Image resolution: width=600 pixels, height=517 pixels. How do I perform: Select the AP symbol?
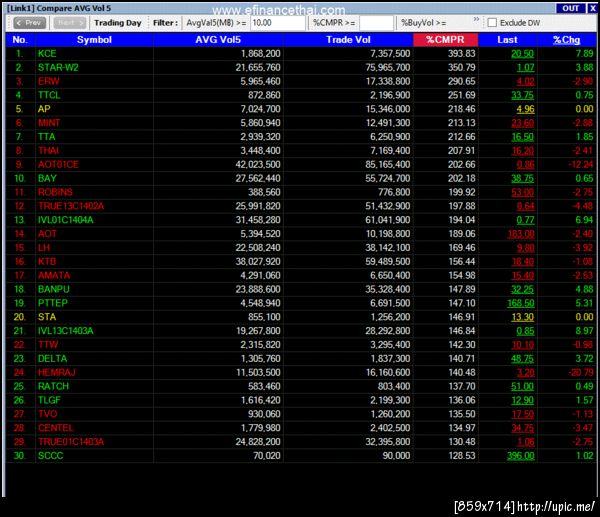(x=44, y=109)
